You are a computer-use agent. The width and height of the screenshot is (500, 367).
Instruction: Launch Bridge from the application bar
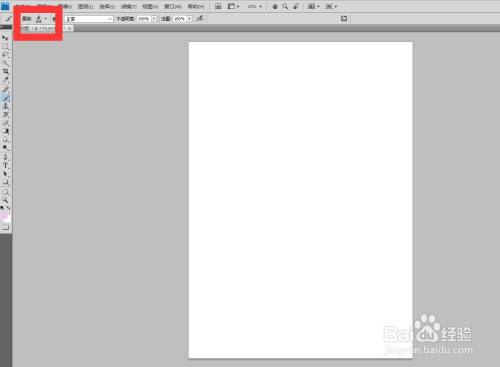[x=218, y=6]
